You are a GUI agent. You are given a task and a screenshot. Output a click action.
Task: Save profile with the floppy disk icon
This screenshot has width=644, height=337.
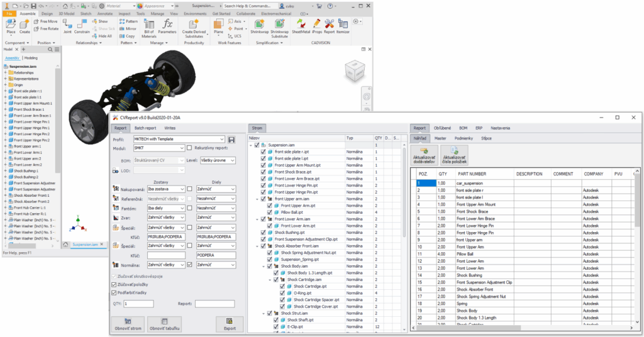231,140
